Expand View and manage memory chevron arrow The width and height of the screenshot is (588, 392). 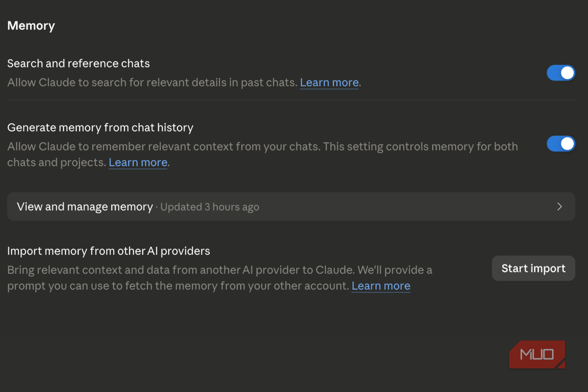[559, 207]
